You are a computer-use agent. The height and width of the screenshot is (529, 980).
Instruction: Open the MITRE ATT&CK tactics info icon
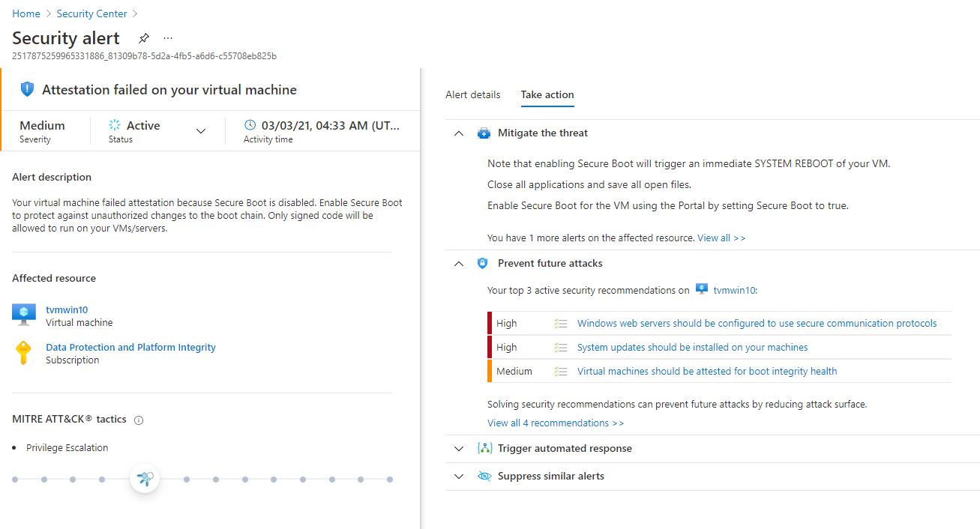(x=139, y=420)
